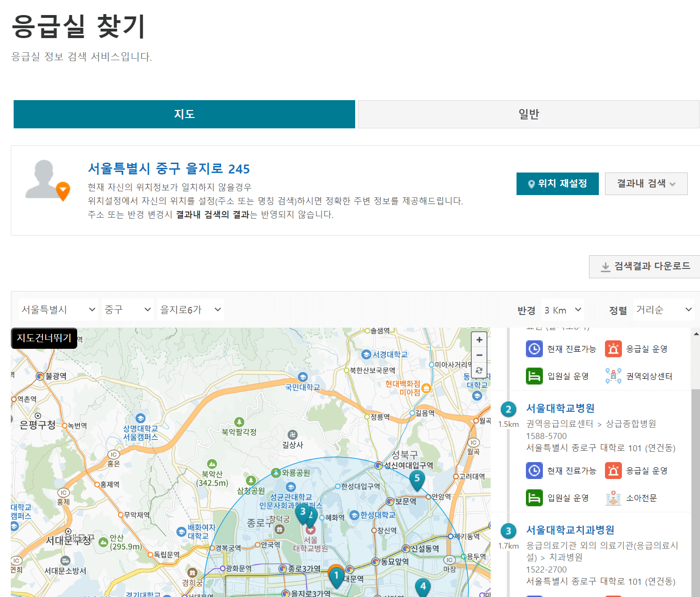This screenshot has width=700, height=597.
Task: Select the 응급실 운영 icon for 서울대학교병원
Action: [613, 470]
